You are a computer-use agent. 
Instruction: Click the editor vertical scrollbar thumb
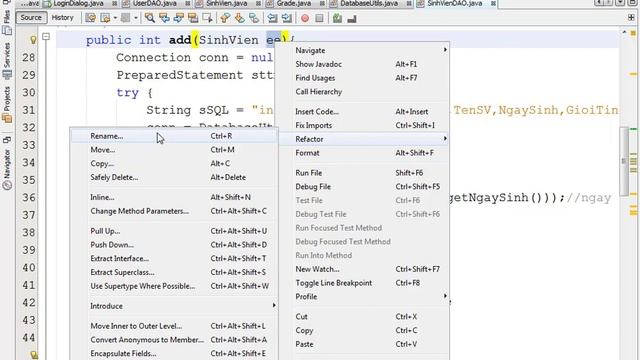(624, 161)
